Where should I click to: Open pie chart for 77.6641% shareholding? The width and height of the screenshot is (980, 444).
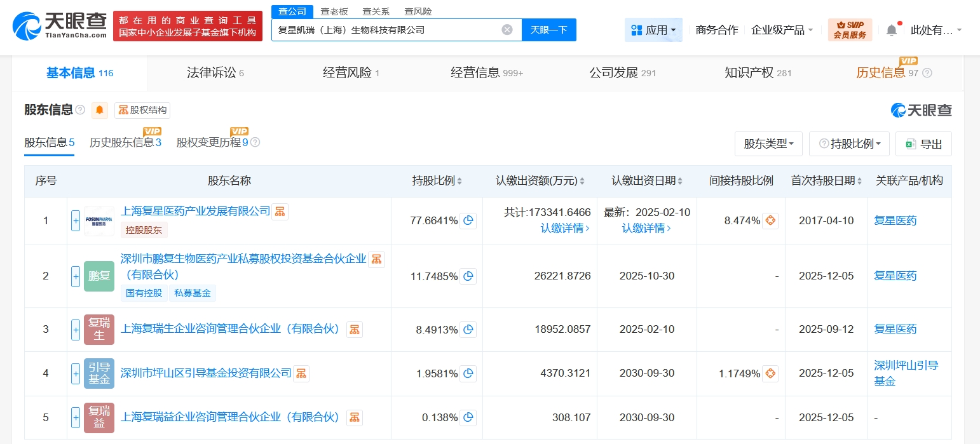pos(468,221)
